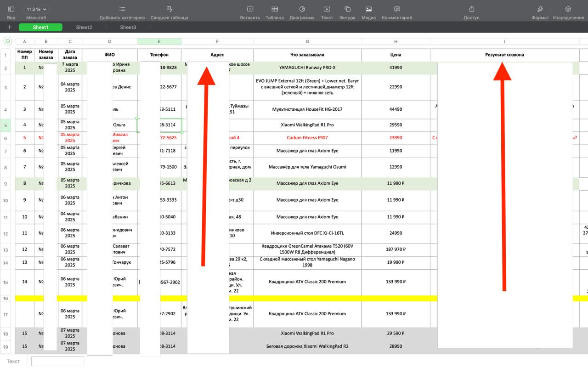This screenshot has height=368, width=588.
Task: Select the red price cell 23990
Action: 396,138
